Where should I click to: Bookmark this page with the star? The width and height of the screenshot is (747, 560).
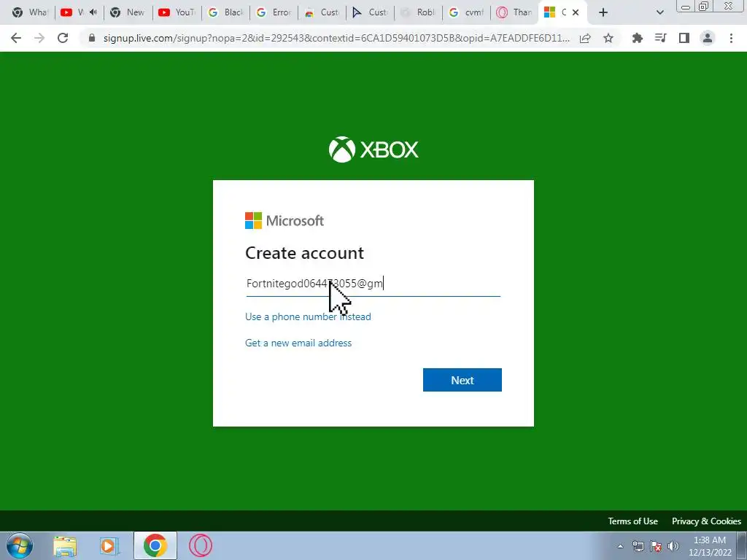pyautogui.click(x=608, y=38)
